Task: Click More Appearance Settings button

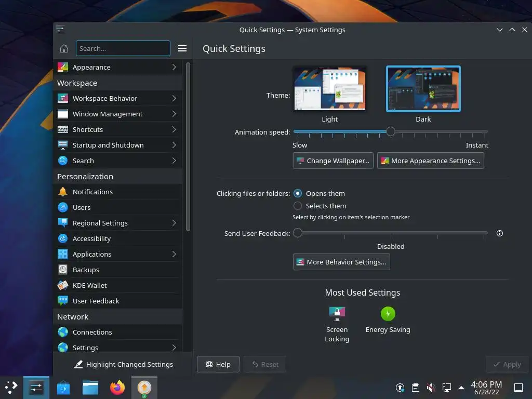Action: tap(431, 161)
